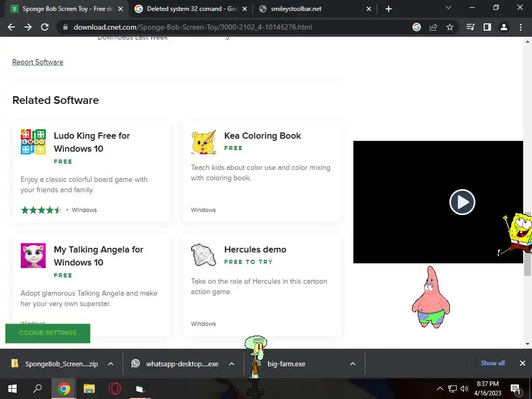Viewport: 532px width, 399px height.
Task: Switch to Deleted system 32 comand tab
Action: (x=191, y=9)
